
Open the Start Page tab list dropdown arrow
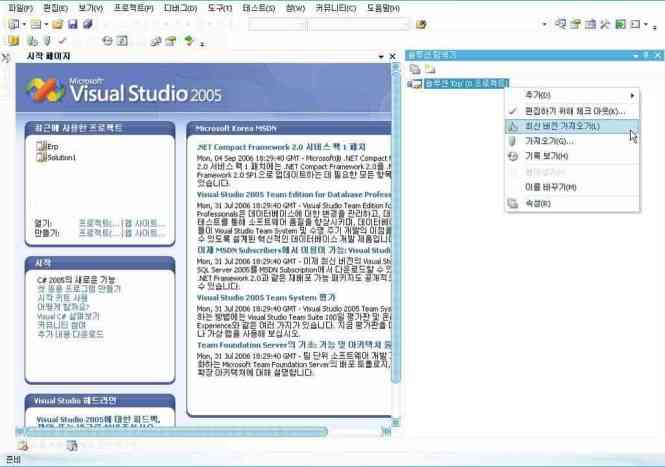pyautogui.click(x=381, y=56)
